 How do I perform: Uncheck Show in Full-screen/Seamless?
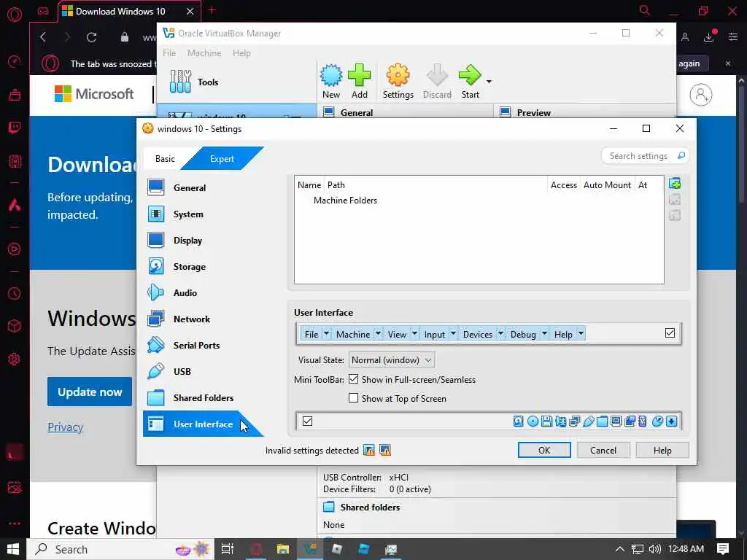(x=354, y=379)
